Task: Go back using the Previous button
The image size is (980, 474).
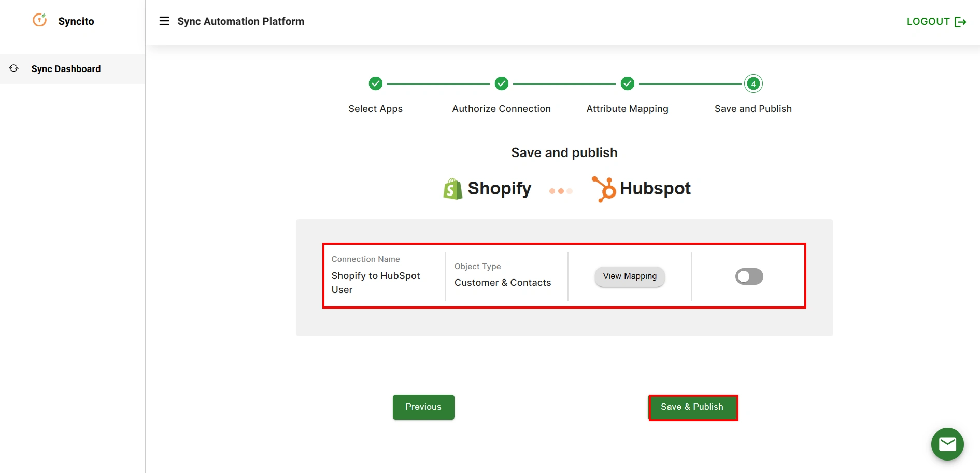Action: [x=423, y=407]
